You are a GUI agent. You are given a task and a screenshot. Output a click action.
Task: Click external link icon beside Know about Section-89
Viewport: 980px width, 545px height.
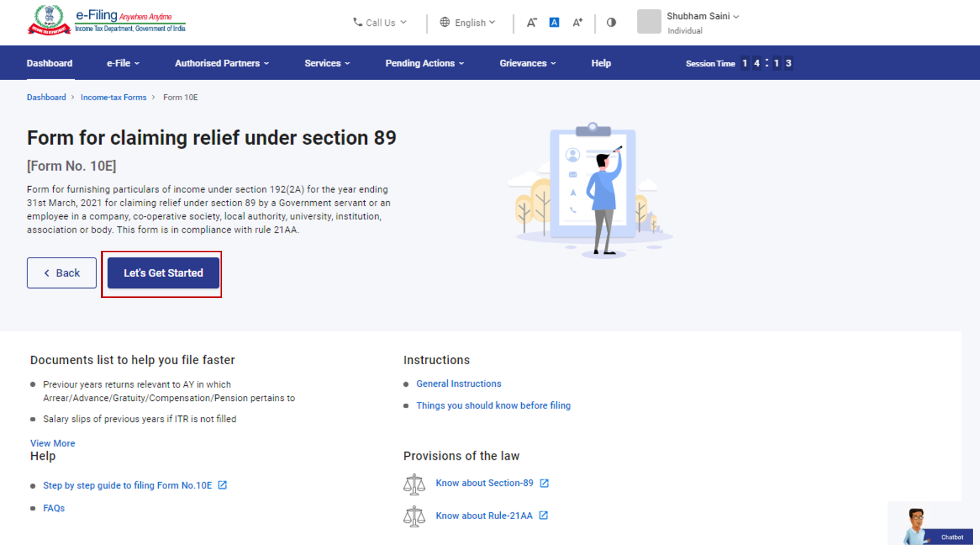pyautogui.click(x=544, y=483)
